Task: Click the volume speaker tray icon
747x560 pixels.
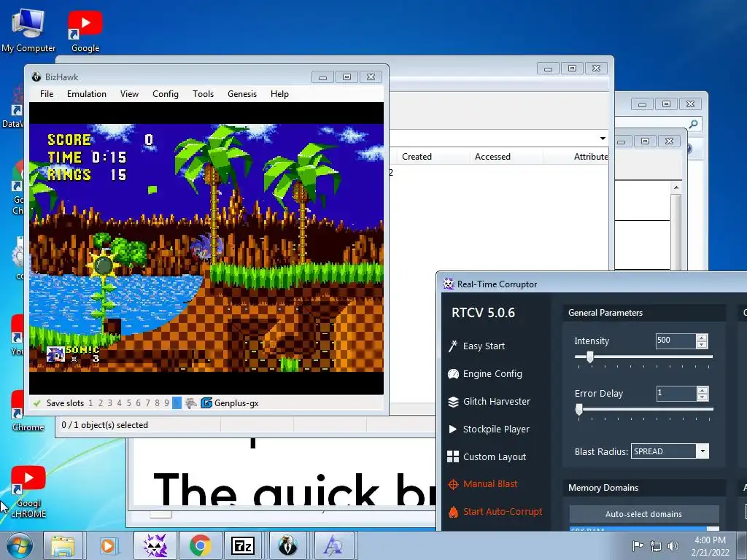Action: [673, 545]
